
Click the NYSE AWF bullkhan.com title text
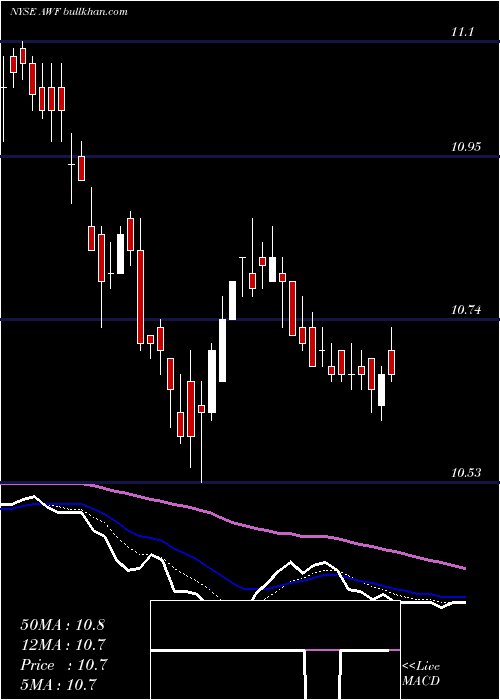tap(69, 12)
